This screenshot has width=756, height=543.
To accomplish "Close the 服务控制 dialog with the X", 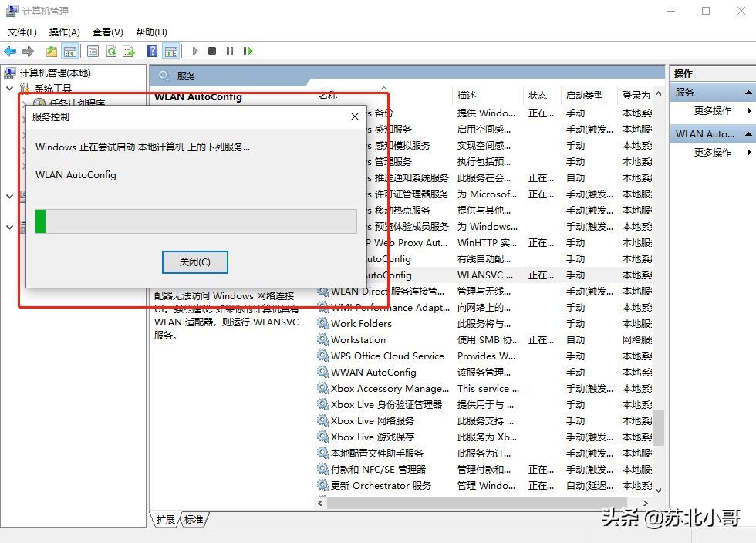I will pos(355,116).
